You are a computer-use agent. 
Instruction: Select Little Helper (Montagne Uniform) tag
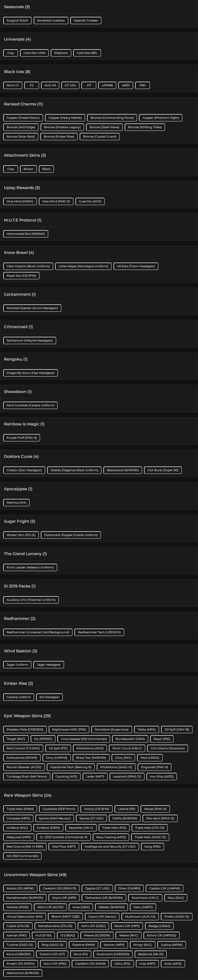(x=83, y=266)
